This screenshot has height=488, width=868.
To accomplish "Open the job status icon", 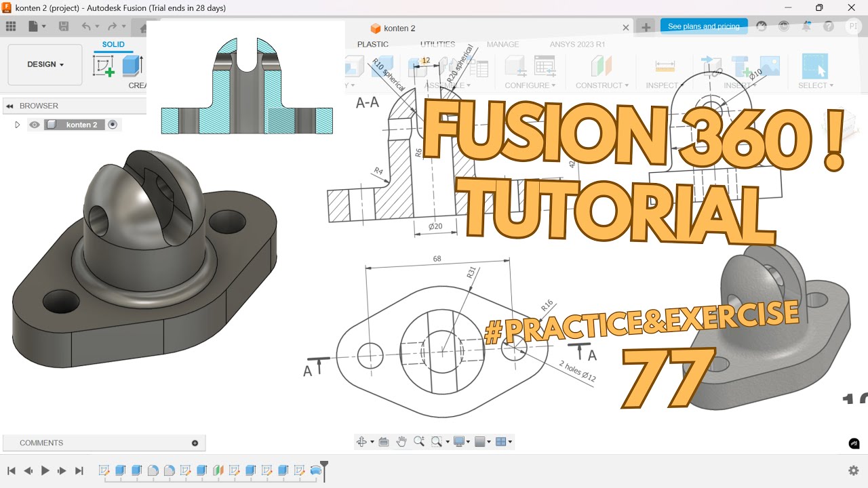I will pos(784,26).
